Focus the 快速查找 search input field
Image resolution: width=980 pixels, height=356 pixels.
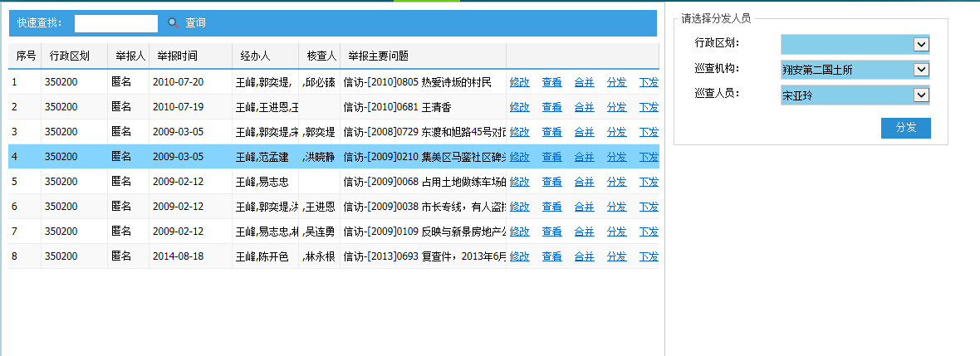click(116, 23)
